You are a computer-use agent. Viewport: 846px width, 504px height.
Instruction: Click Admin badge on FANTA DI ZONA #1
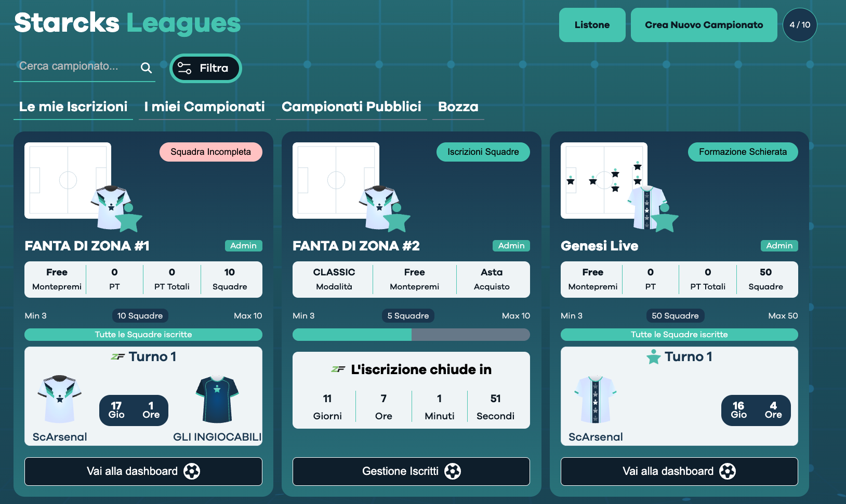244,246
